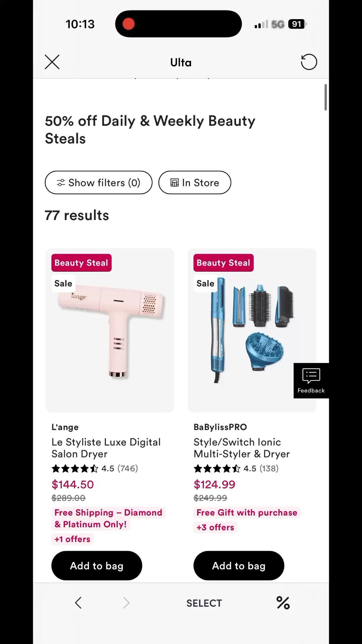This screenshot has width=362, height=644.
Task: Tap the storefront icon inside In Store button
Action: click(x=175, y=182)
